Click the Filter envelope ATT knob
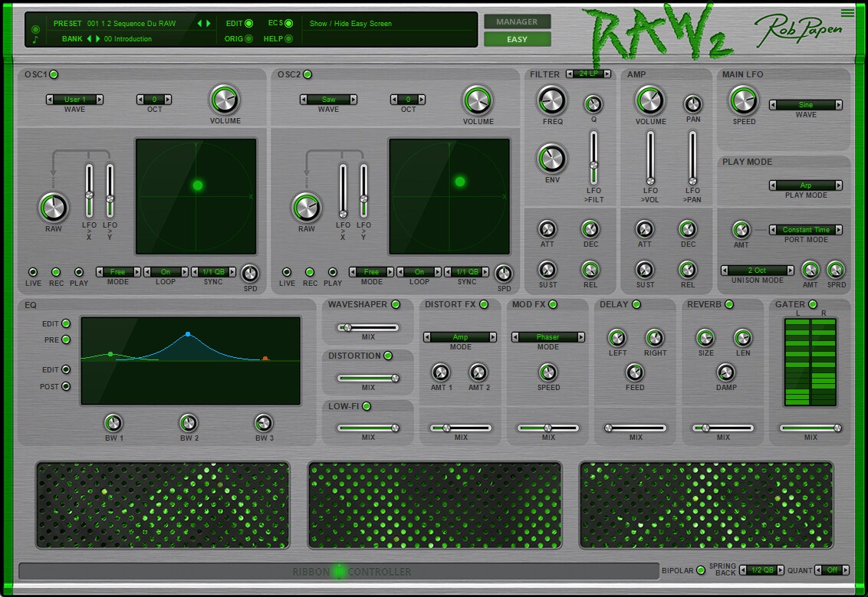The image size is (868, 597). tap(547, 229)
